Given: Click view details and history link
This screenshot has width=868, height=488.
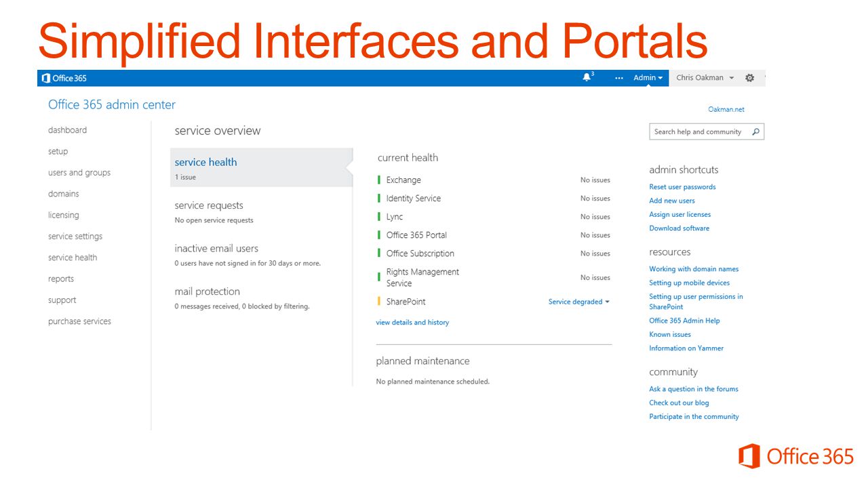Looking at the screenshot, I should [x=412, y=323].
